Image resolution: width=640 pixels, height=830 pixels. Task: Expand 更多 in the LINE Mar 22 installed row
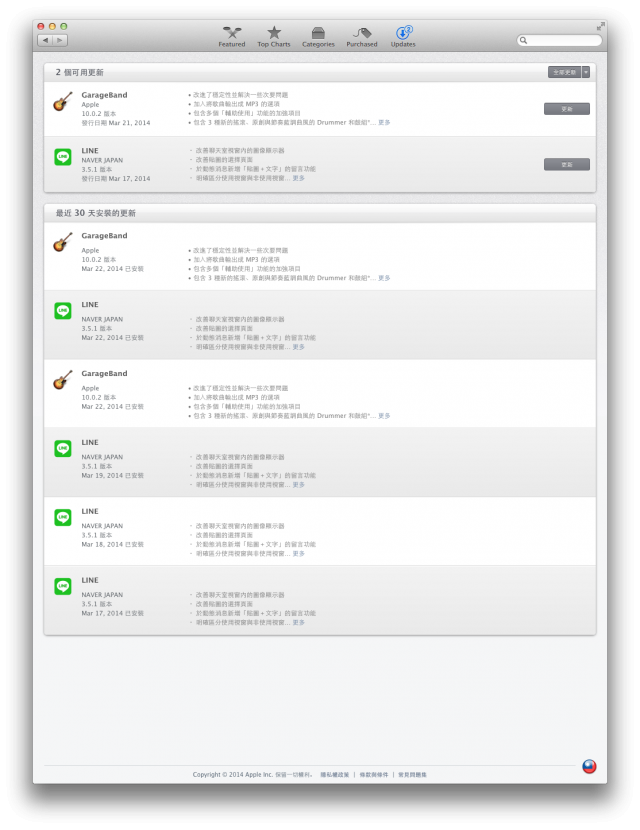coord(299,347)
